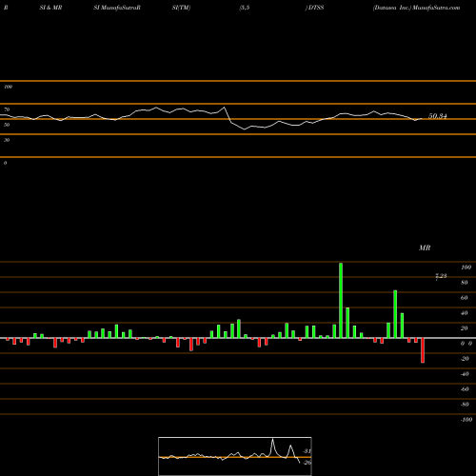Click the -80 label on the MR axis
Viewport: 476px width, 476px height.
coord(465,405)
